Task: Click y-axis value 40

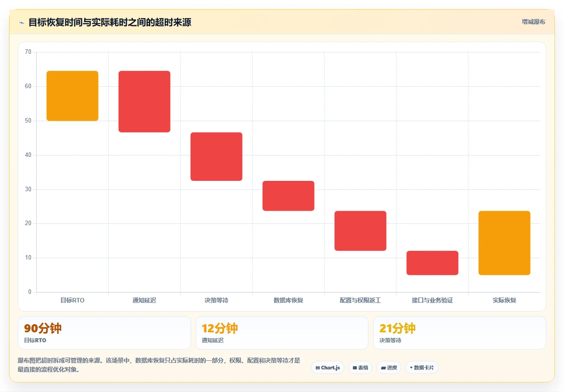Action: coord(28,155)
